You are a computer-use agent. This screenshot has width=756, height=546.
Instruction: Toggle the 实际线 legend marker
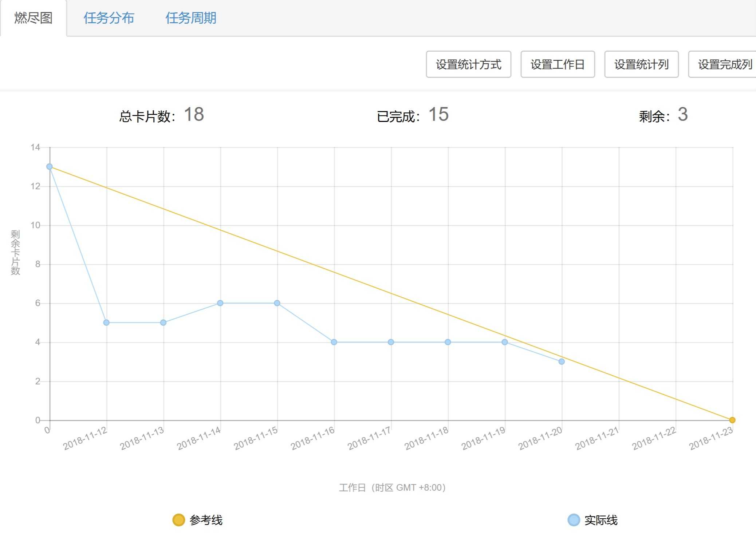pyautogui.click(x=574, y=520)
